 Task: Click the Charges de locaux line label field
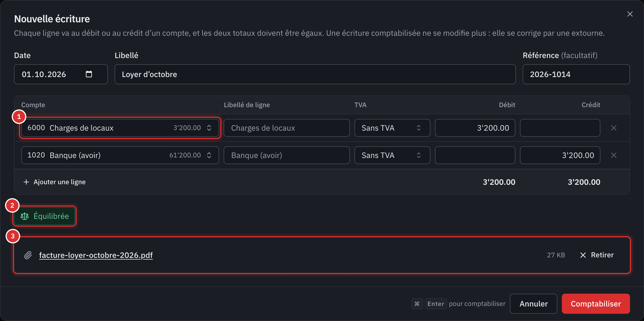(287, 128)
